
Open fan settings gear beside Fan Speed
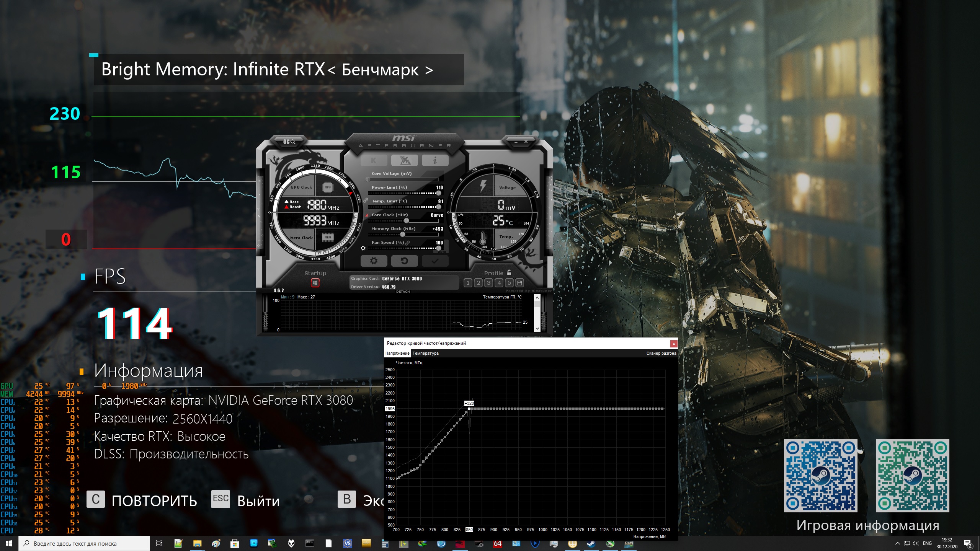363,248
